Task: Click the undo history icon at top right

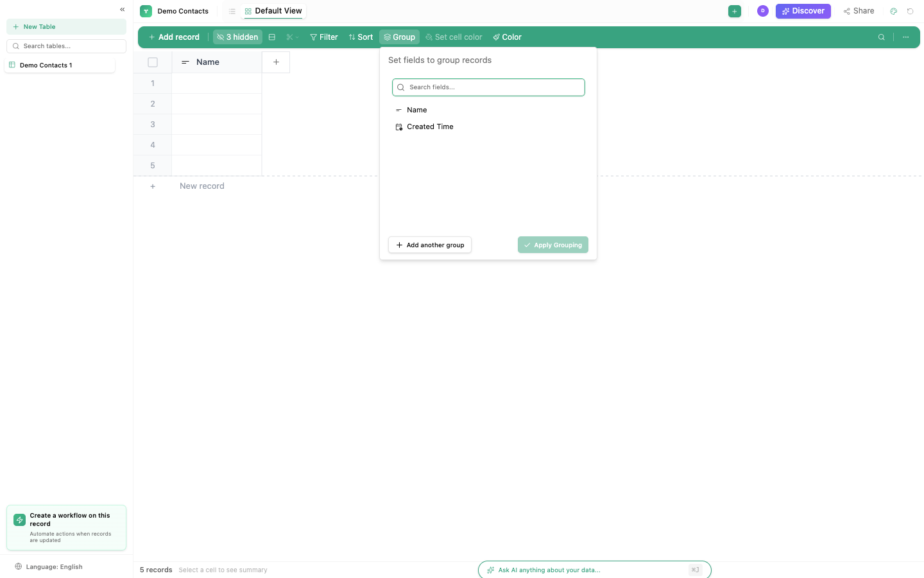Action: point(910,11)
